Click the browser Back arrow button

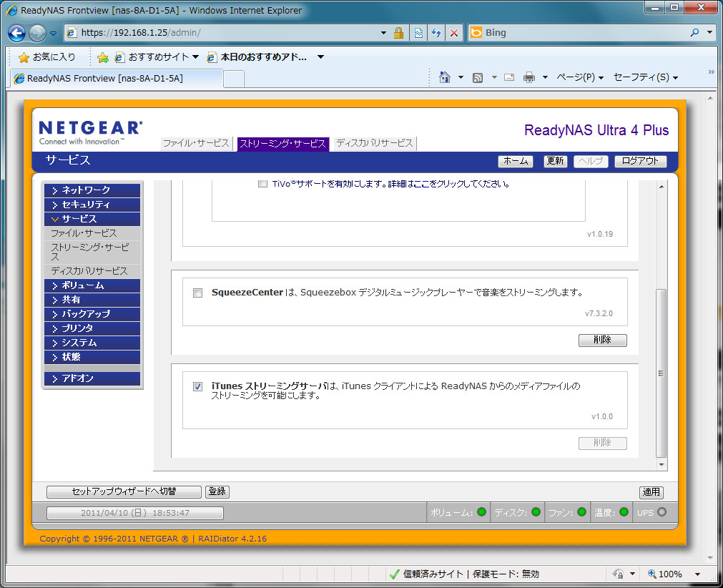pos(17,33)
